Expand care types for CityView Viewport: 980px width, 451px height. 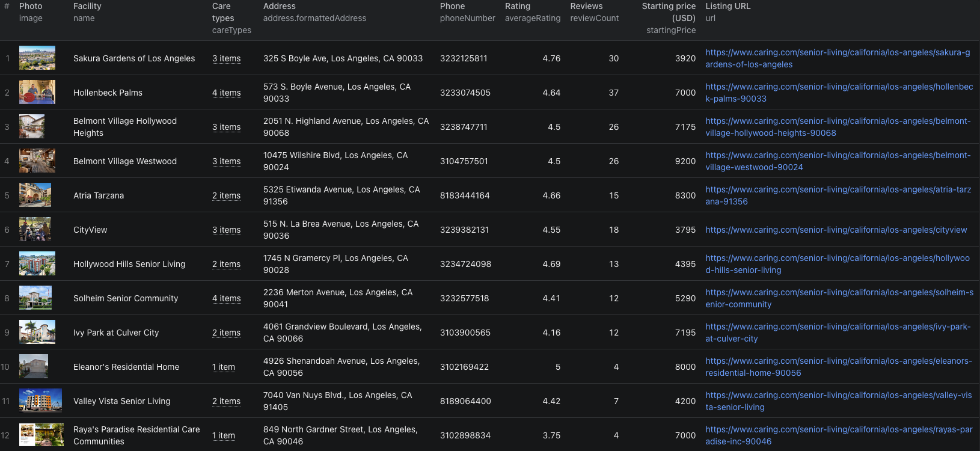(x=226, y=230)
